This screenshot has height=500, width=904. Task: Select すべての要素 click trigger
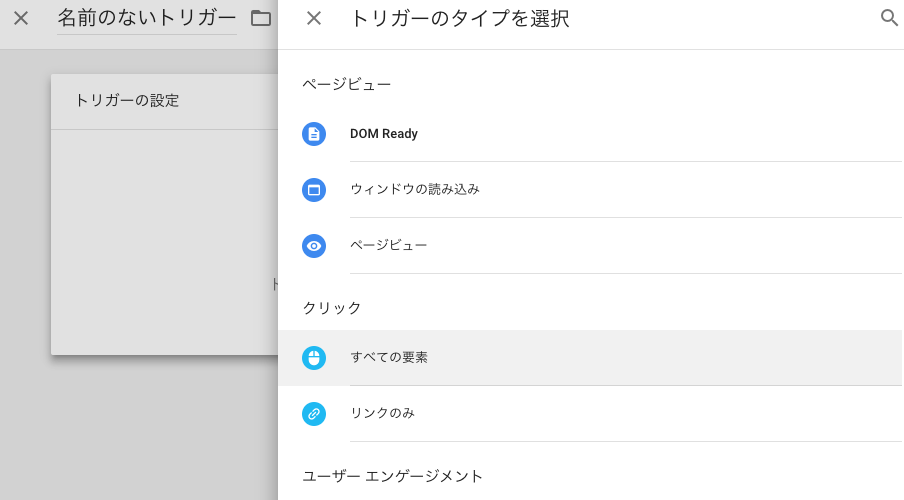point(590,358)
